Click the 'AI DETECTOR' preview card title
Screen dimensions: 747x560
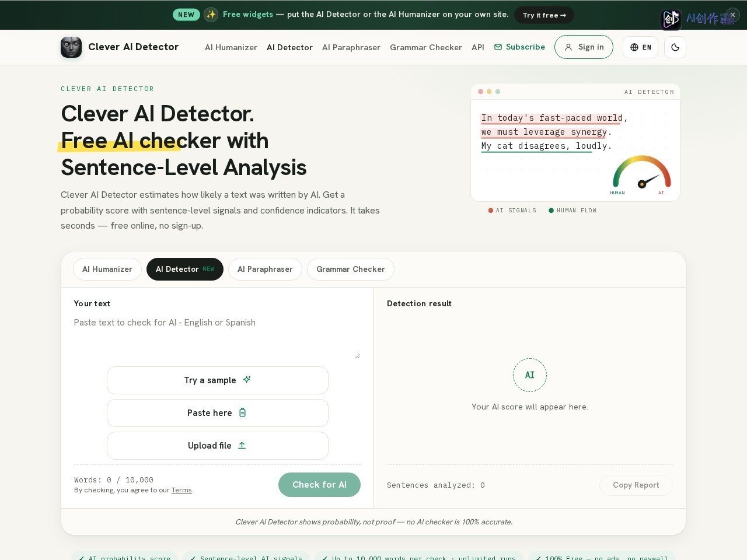click(x=649, y=92)
